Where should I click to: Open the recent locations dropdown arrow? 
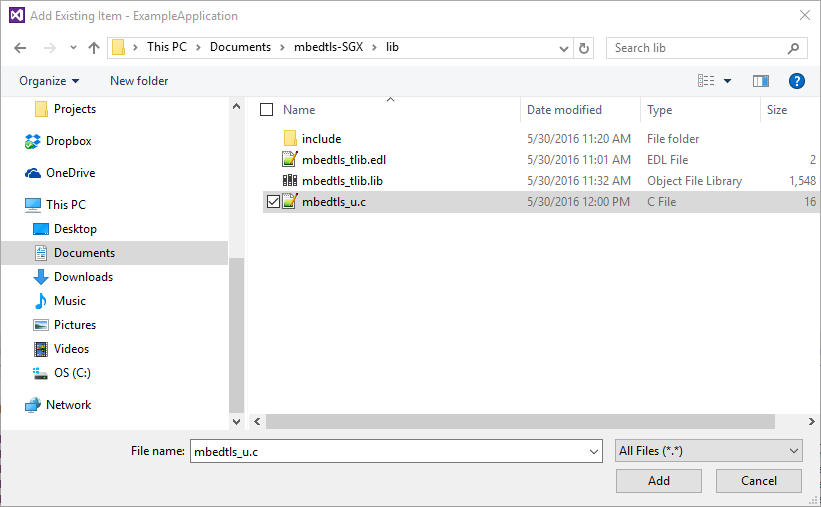point(73,48)
